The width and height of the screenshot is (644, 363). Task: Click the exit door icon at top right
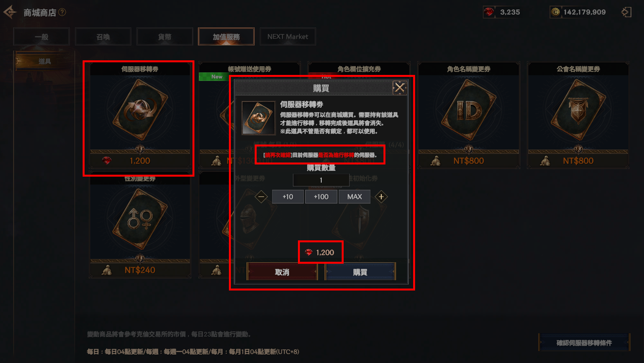[627, 12]
